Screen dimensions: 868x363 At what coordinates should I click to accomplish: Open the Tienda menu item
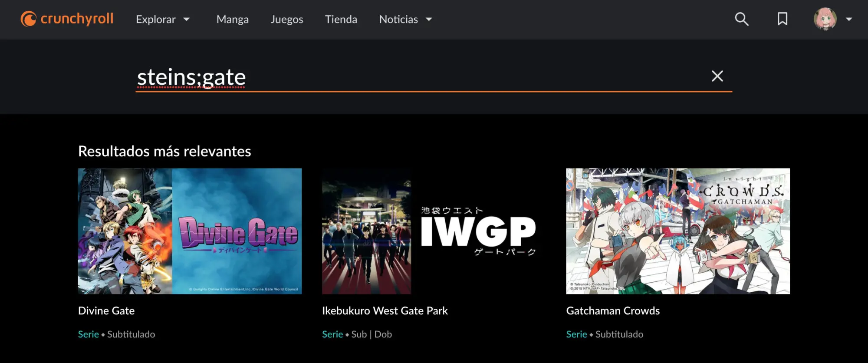click(x=341, y=20)
